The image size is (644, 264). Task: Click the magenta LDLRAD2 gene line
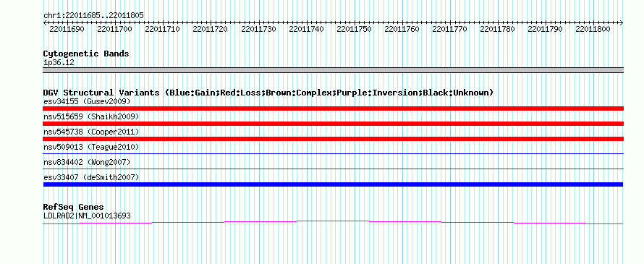333,222
